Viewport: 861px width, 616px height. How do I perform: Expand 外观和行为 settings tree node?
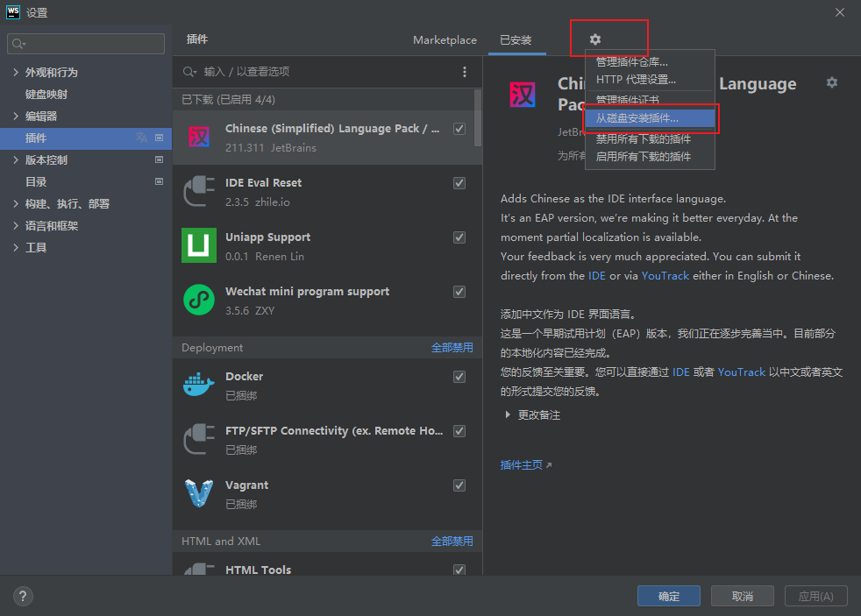16,72
